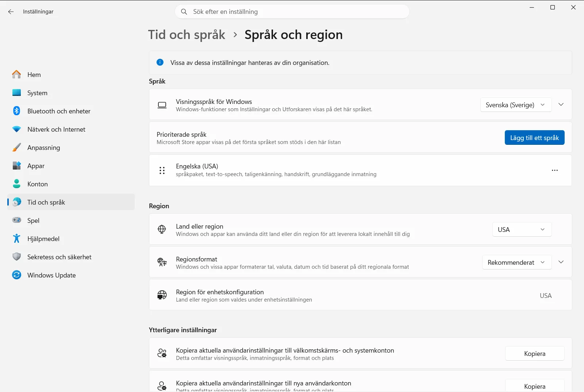
Task: Click the Regionsformat language icon
Action: click(x=162, y=262)
